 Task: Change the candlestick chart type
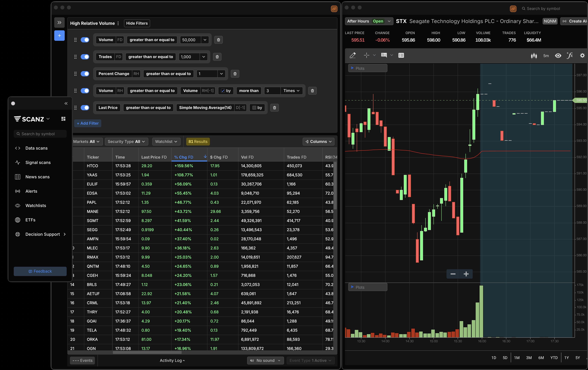coord(534,56)
